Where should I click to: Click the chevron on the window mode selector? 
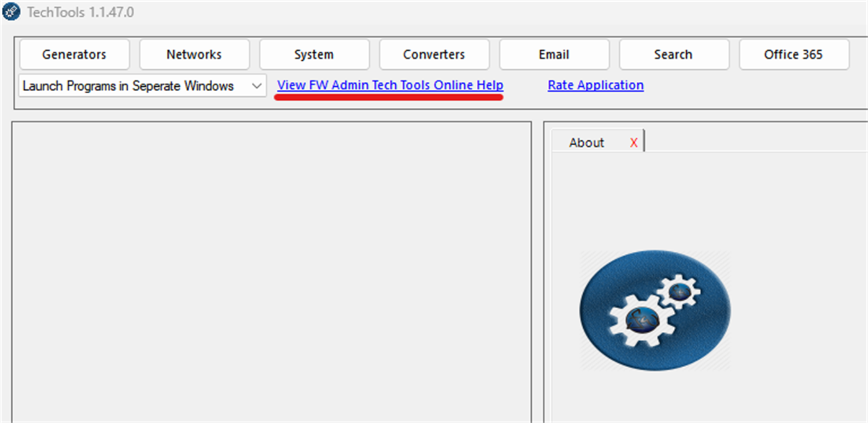(x=255, y=86)
